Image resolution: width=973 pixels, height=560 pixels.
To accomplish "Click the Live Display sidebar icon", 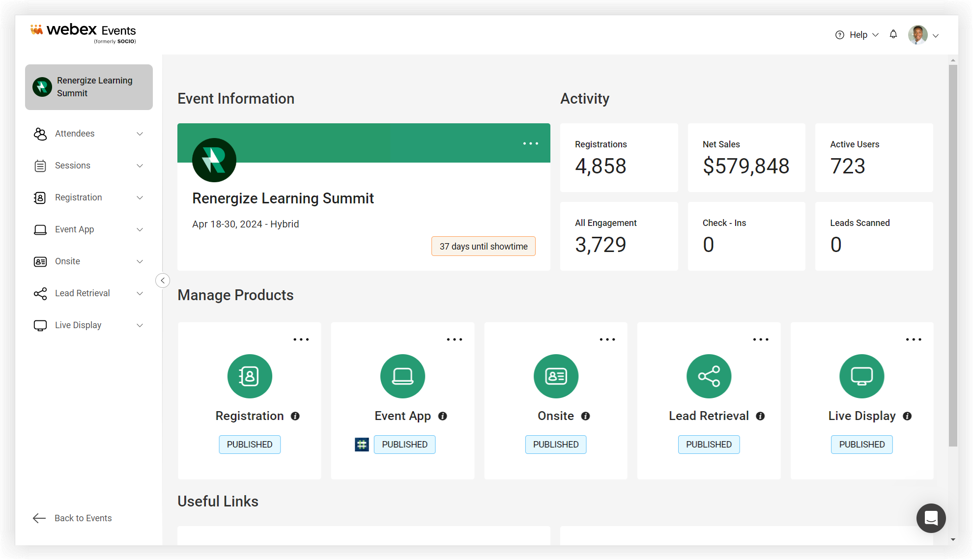I will click(x=40, y=325).
